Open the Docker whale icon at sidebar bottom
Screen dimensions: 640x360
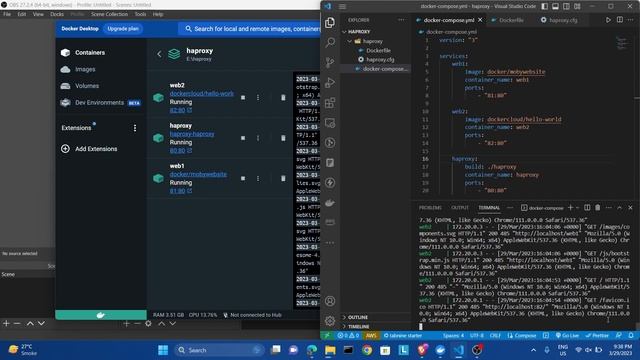tap(101, 315)
